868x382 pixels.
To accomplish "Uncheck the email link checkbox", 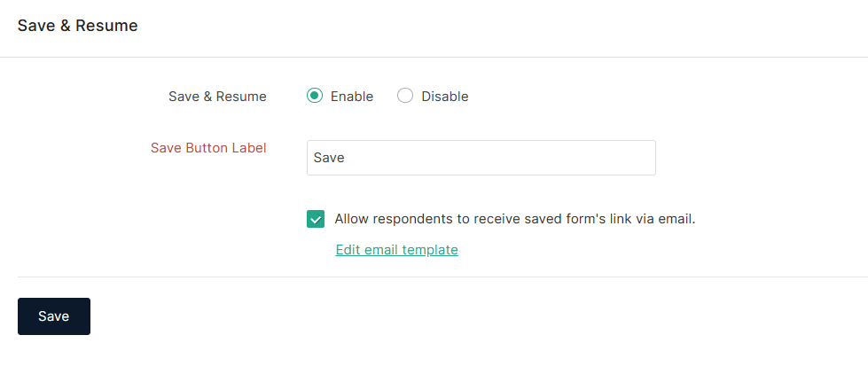I will click(x=316, y=219).
